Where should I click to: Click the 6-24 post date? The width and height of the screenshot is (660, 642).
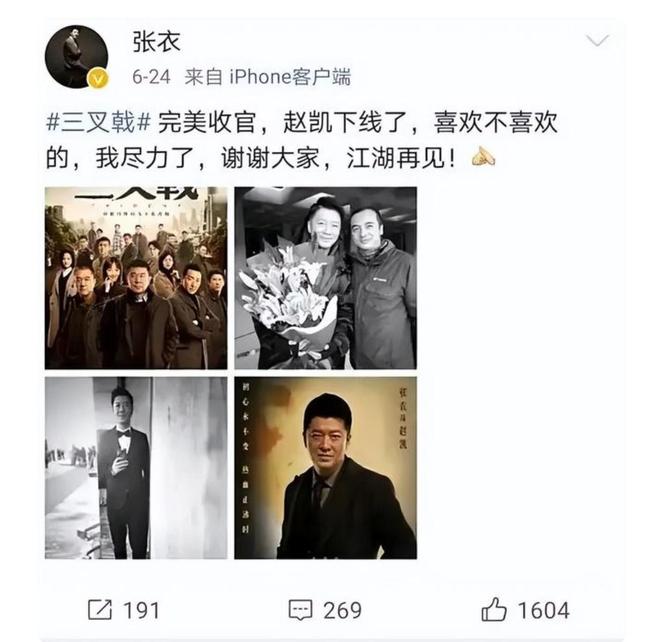(x=151, y=77)
